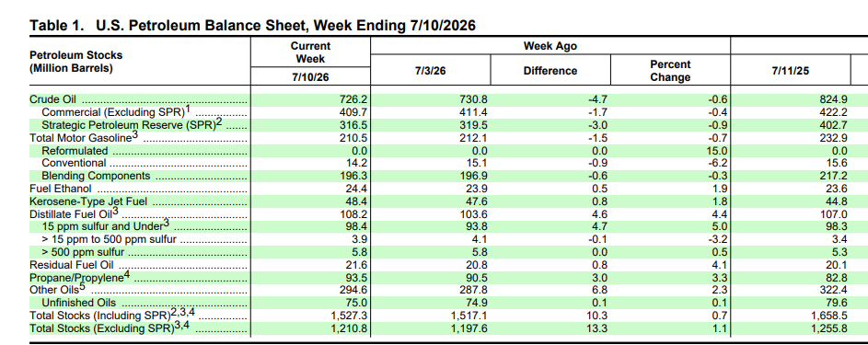Select the Total Stocks (Including SPR) value 1,527.3
868x345 pixels.
[350, 316]
